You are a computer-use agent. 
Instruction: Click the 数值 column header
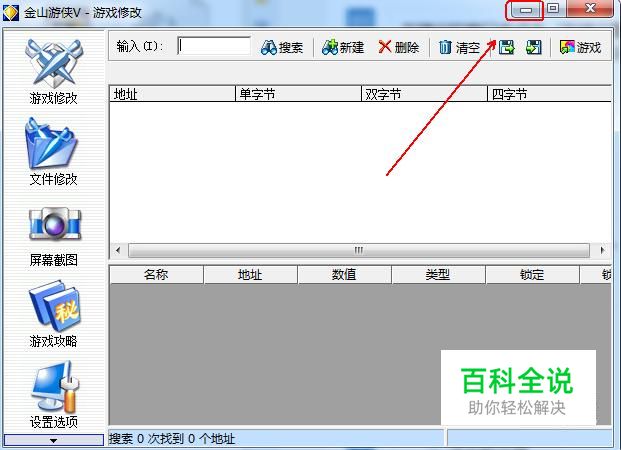pos(344,275)
